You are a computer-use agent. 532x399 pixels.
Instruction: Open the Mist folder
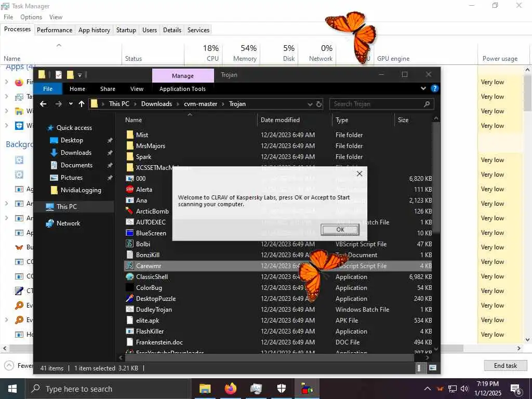pos(142,135)
